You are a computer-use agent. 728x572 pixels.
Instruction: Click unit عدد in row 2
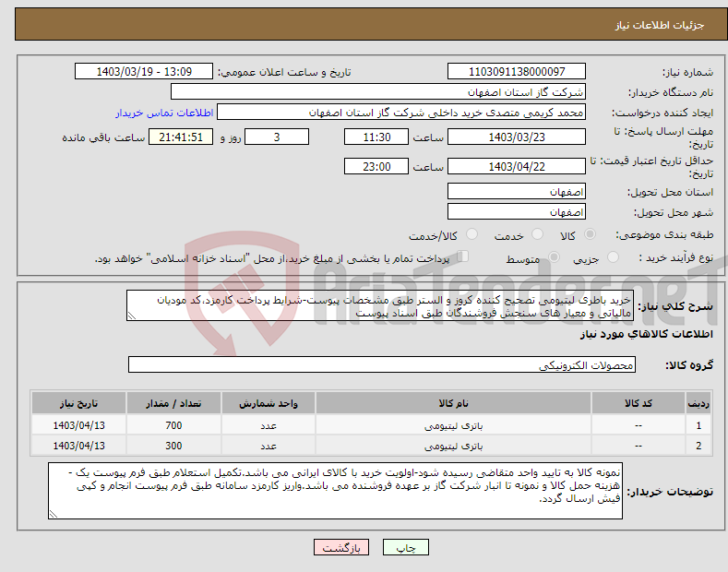tap(269, 446)
